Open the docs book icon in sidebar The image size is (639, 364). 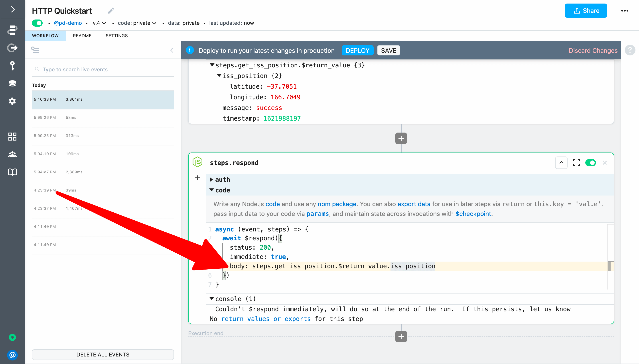click(12, 172)
